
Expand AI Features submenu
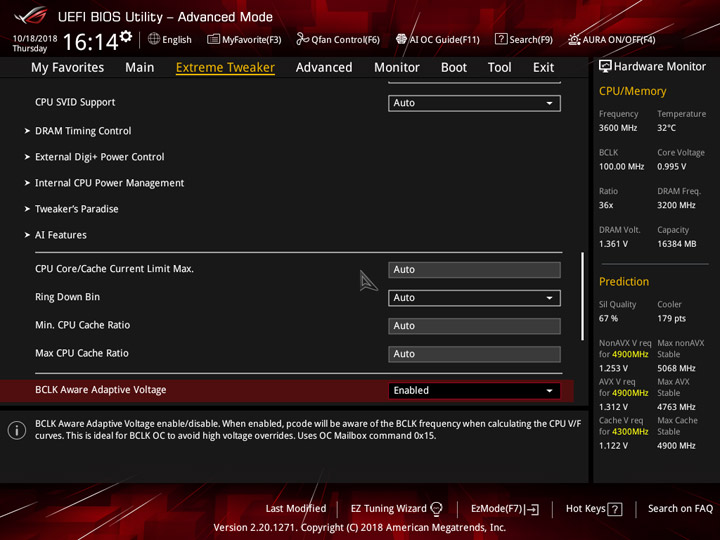tap(61, 235)
